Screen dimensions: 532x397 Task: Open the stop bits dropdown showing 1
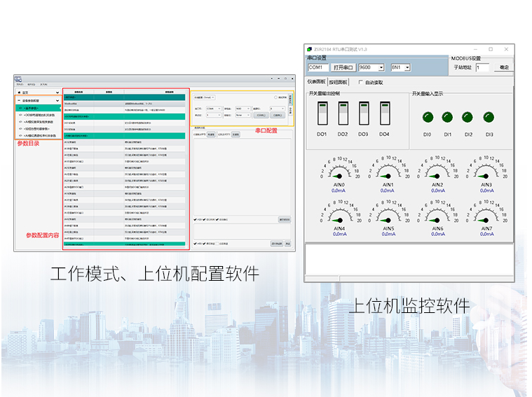214,116
